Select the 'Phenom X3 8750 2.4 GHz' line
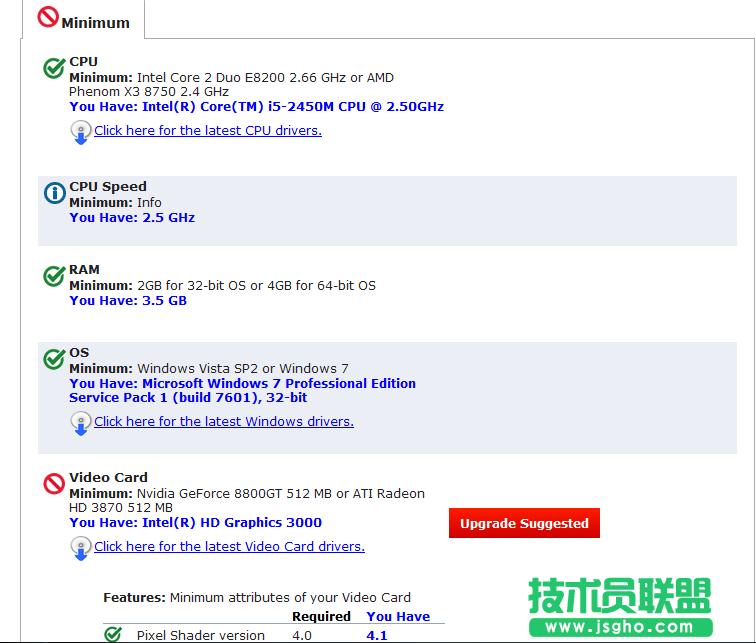The height and width of the screenshot is (643, 756). (149, 92)
